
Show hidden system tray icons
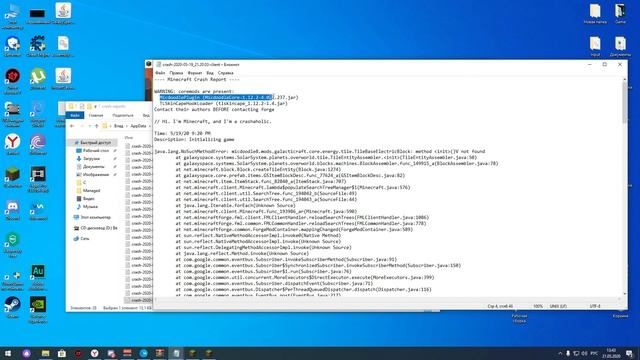pos(560,353)
